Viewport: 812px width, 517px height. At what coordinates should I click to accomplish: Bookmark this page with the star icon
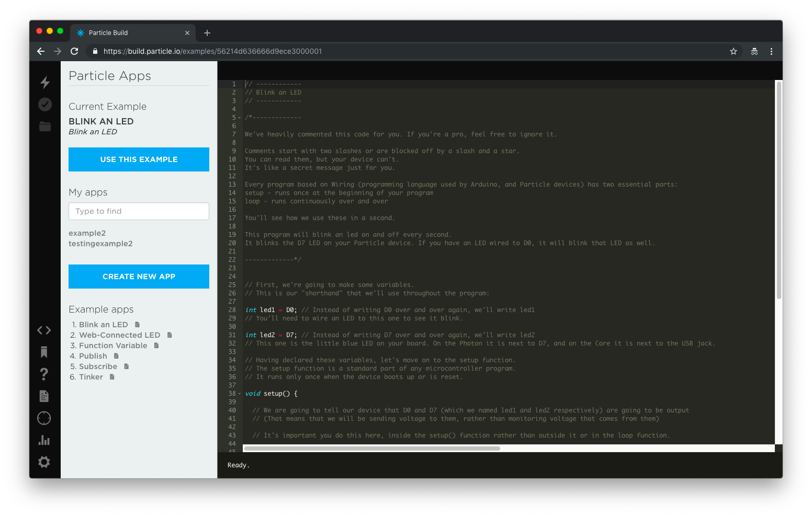[x=734, y=51]
